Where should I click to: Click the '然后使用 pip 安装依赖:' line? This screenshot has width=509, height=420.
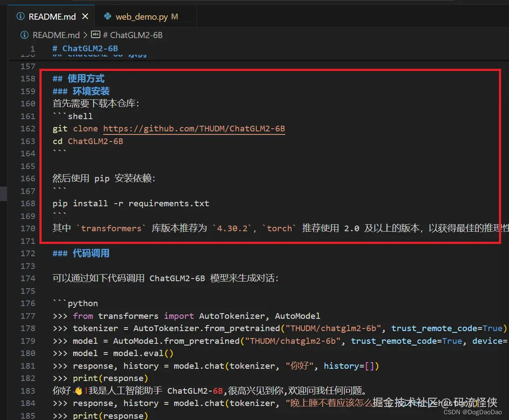(104, 178)
